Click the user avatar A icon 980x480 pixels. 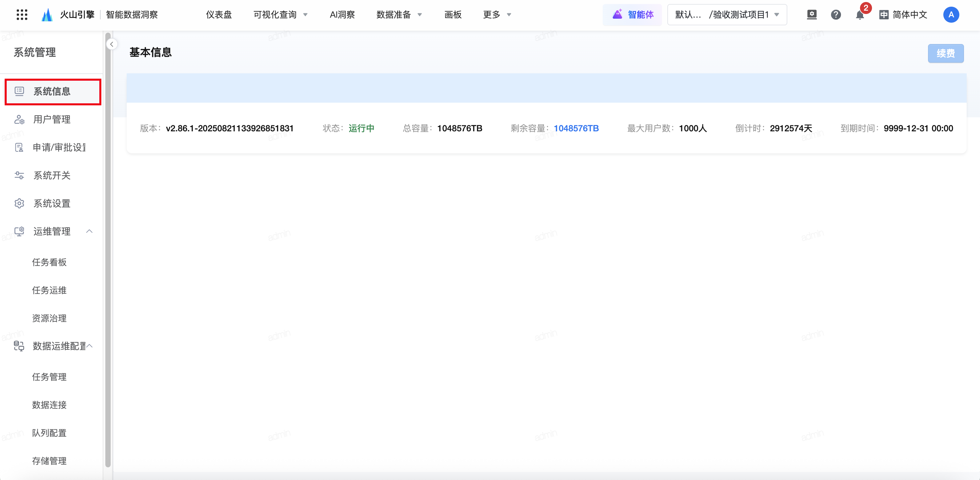[x=951, y=15]
